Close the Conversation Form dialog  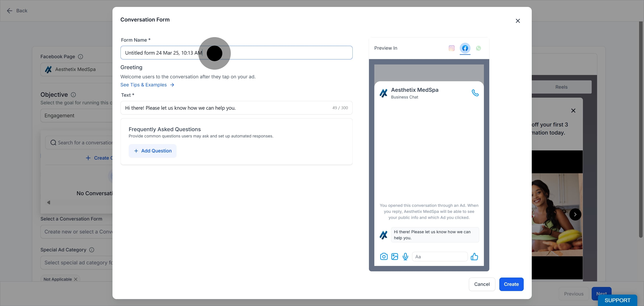518,21
